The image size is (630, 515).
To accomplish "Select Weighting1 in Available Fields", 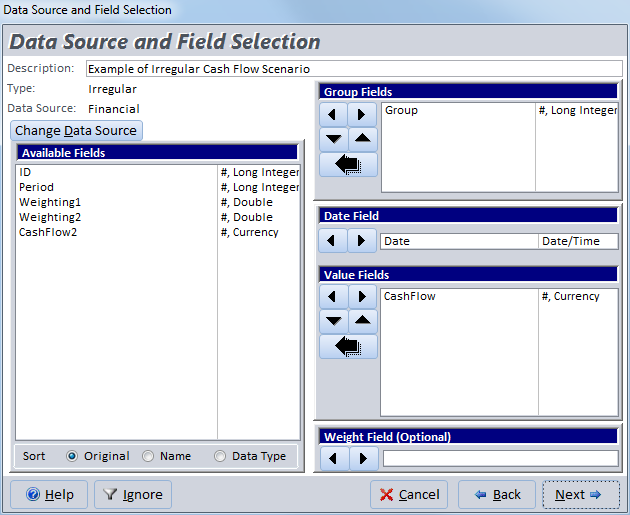I will (50, 202).
